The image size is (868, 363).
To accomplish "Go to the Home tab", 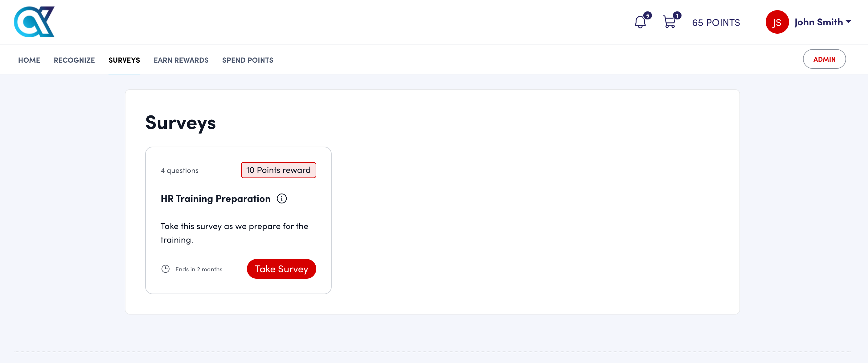I will [x=29, y=60].
